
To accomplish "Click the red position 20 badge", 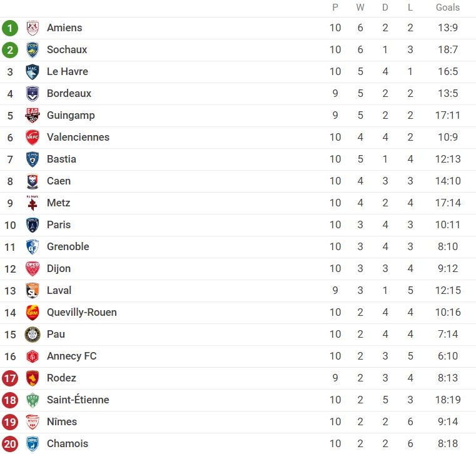I will point(10,444).
